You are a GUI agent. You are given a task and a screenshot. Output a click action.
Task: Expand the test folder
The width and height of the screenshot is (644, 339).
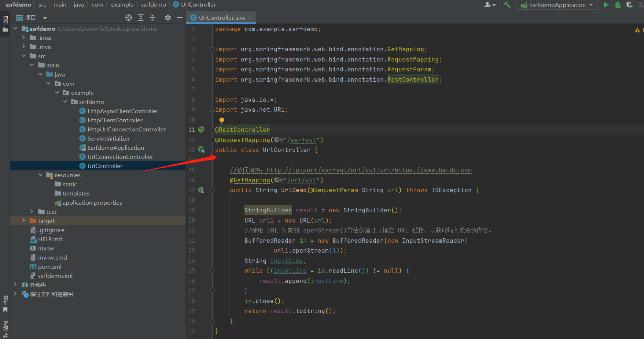point(32,211)
